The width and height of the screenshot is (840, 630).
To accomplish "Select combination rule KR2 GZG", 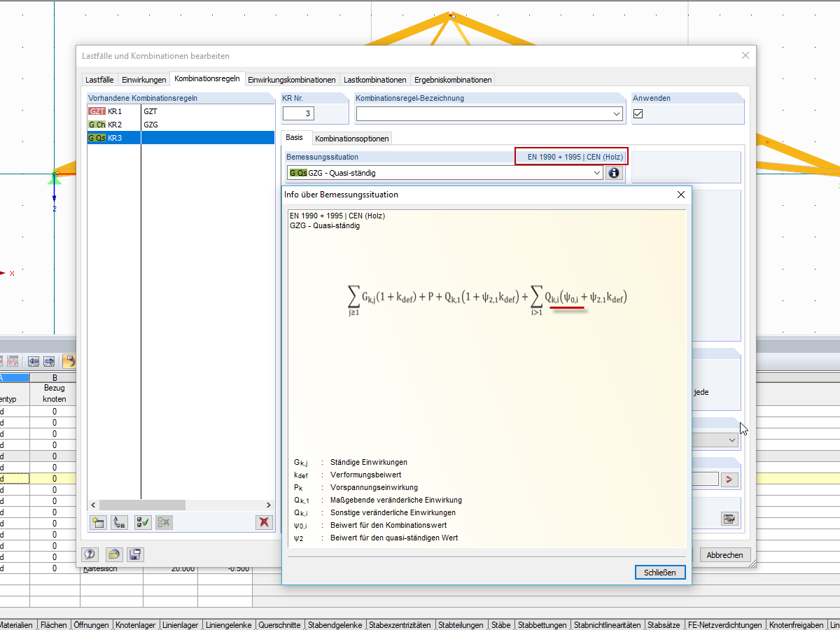I will point(181,125).
